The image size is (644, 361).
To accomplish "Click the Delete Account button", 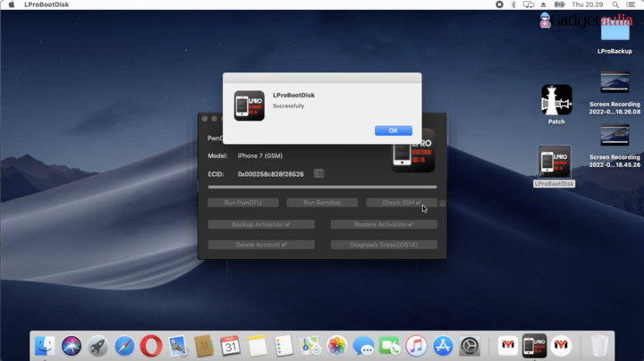I will point(261,245).
